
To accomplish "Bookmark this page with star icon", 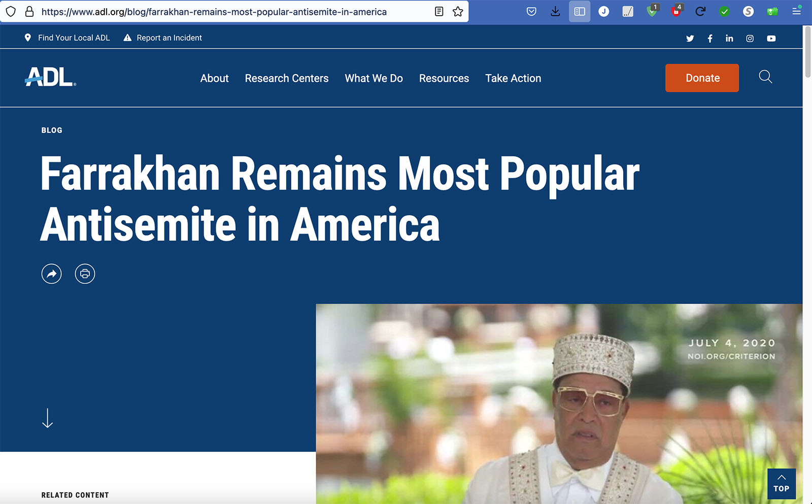I will [x=458, y=12].
